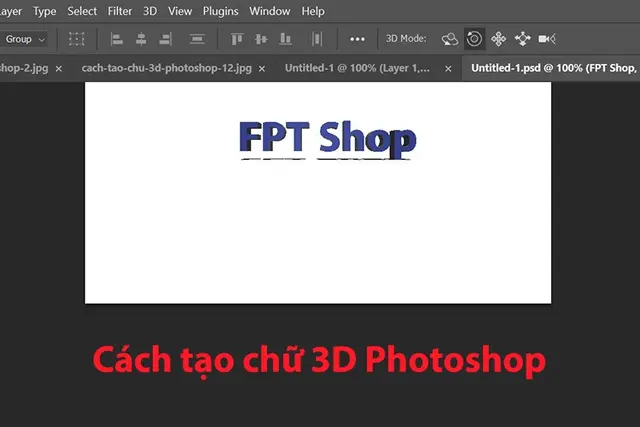Click Distribute horizontally icon
The image size is (640, 427).
317,39
